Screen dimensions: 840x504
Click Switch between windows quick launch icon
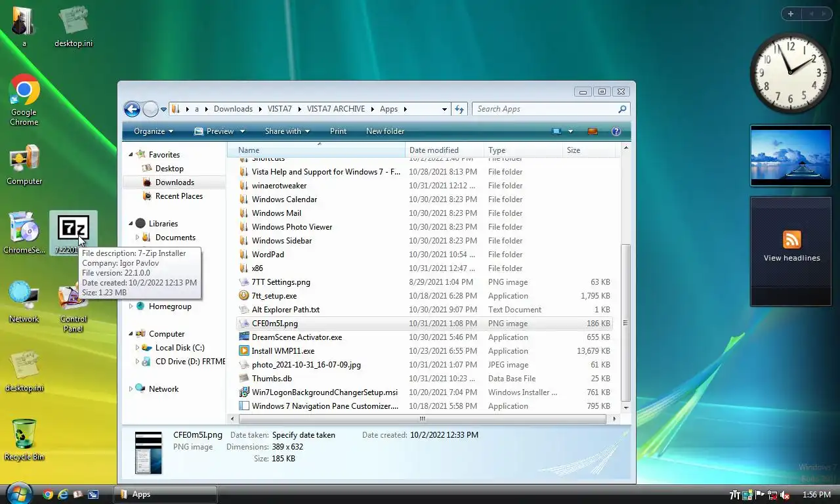pyautogui.click(x=93, y=495)
